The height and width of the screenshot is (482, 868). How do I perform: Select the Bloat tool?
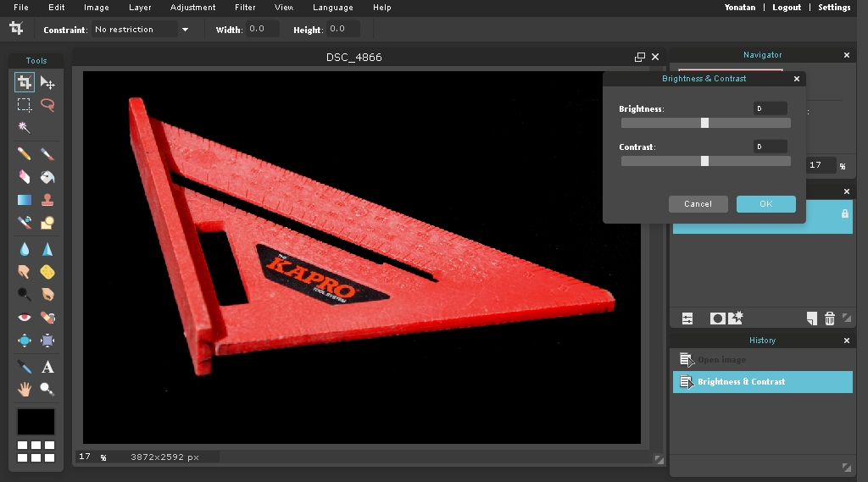coord(25,341)
